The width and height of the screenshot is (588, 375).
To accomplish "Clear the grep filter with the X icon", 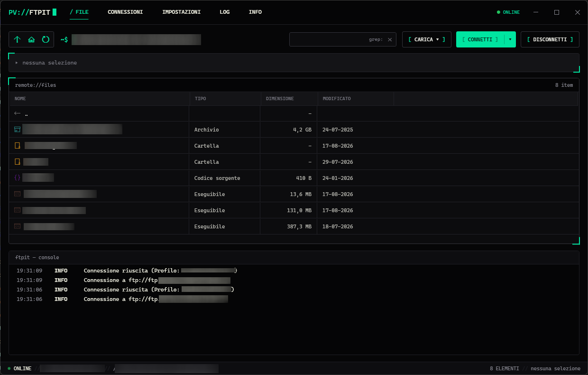I will 390,40.
